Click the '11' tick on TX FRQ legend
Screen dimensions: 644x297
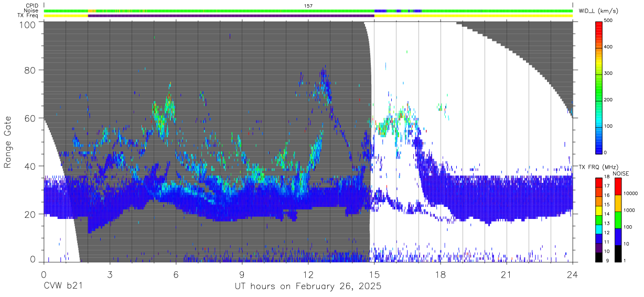pos(607,242)
